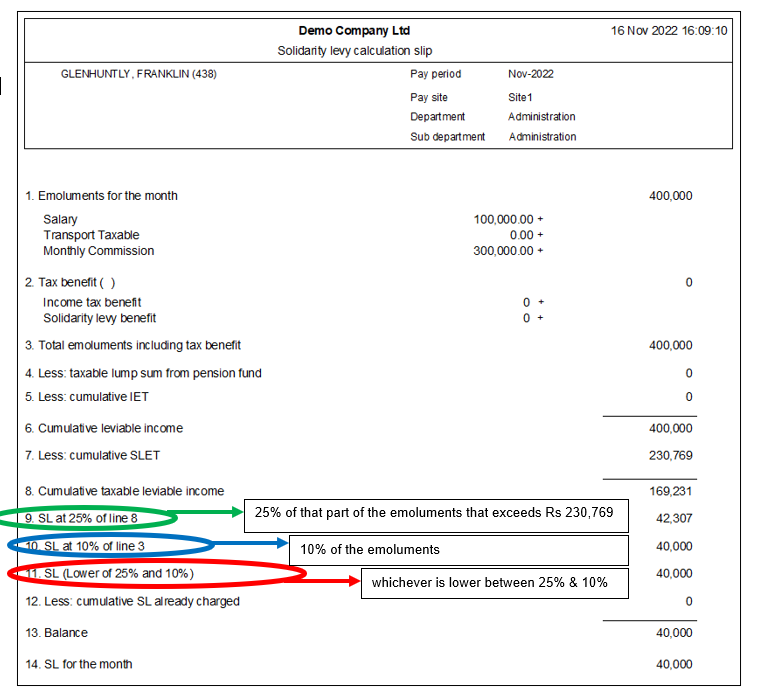Click line '14. SL for the month'
757x698 pixels.
tap(79, 664)
